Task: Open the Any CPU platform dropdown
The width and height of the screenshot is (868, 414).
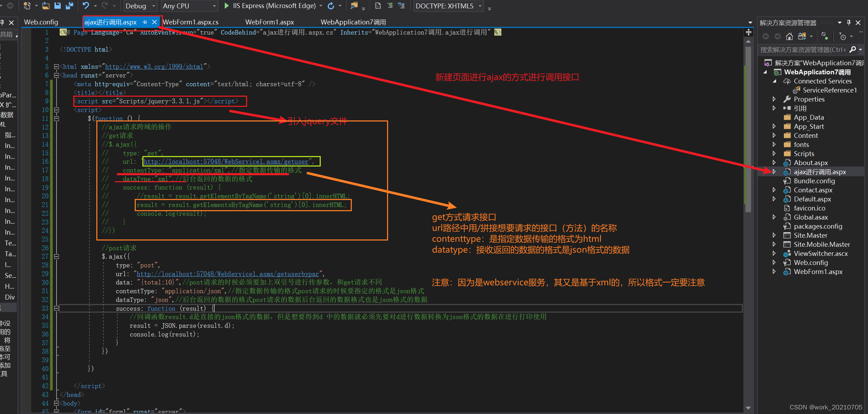Action: click(189, 6)
